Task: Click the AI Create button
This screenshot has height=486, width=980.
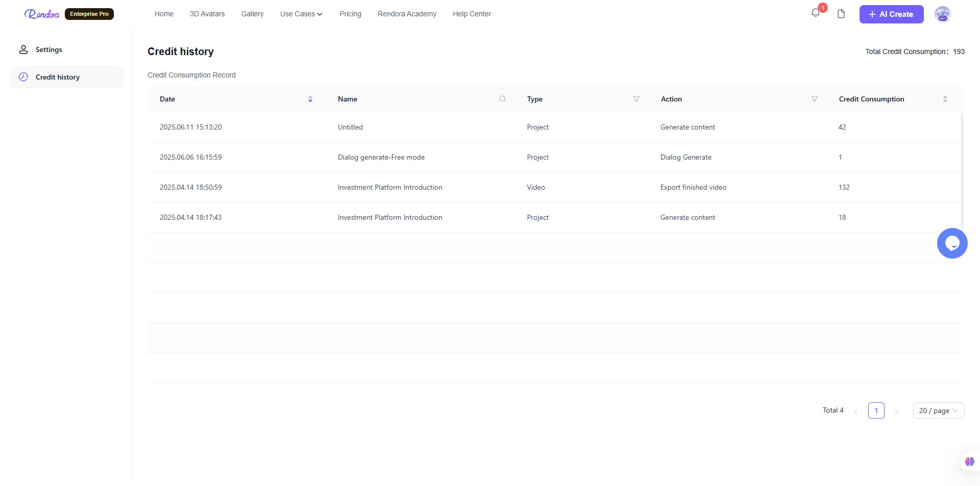Action: (891, 14)
